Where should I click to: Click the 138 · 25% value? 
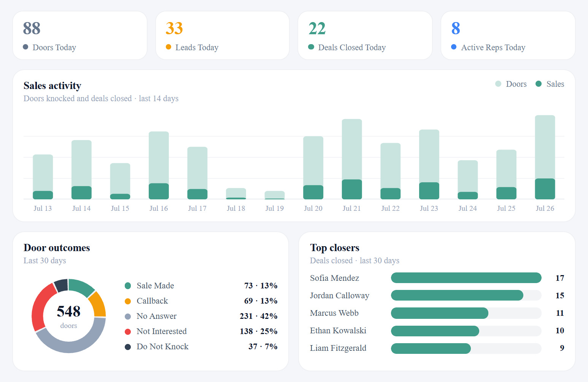click(259, 331)
